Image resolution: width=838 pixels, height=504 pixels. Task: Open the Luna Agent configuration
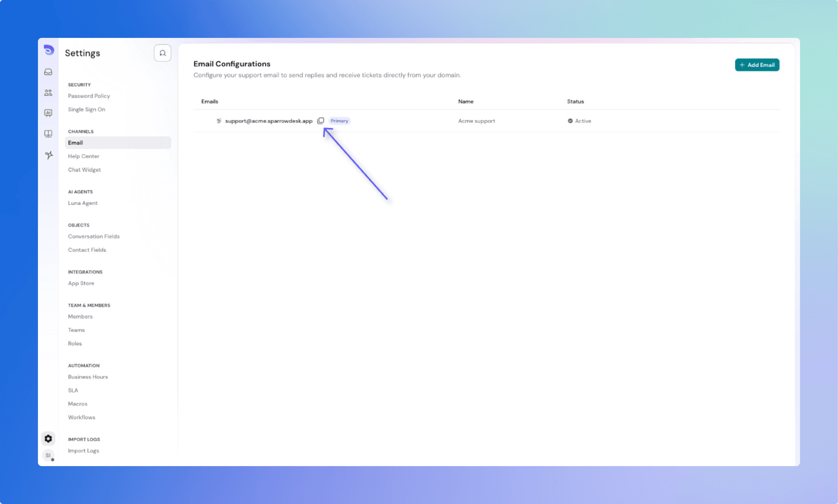pos(83,203)
